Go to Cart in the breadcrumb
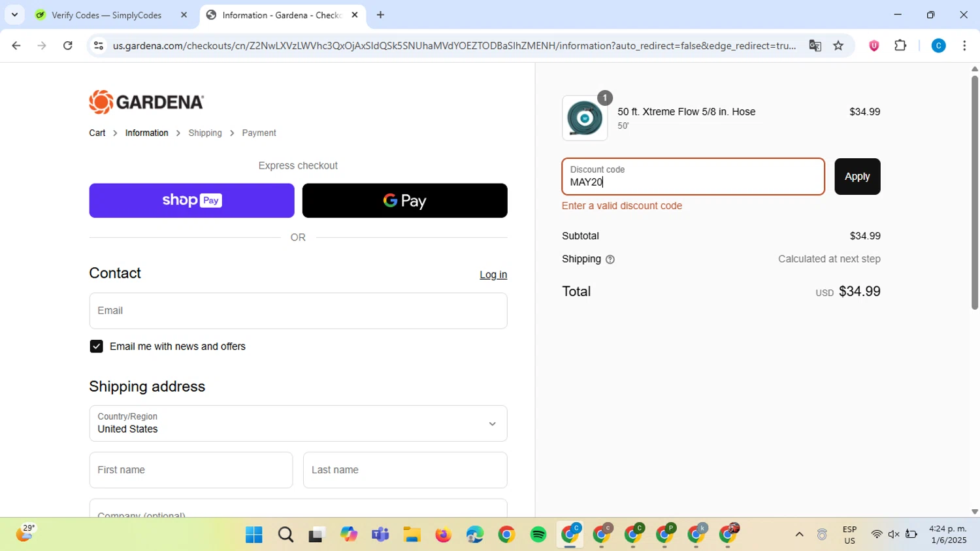This screenshot has width=980, height=551. point(97,133)
